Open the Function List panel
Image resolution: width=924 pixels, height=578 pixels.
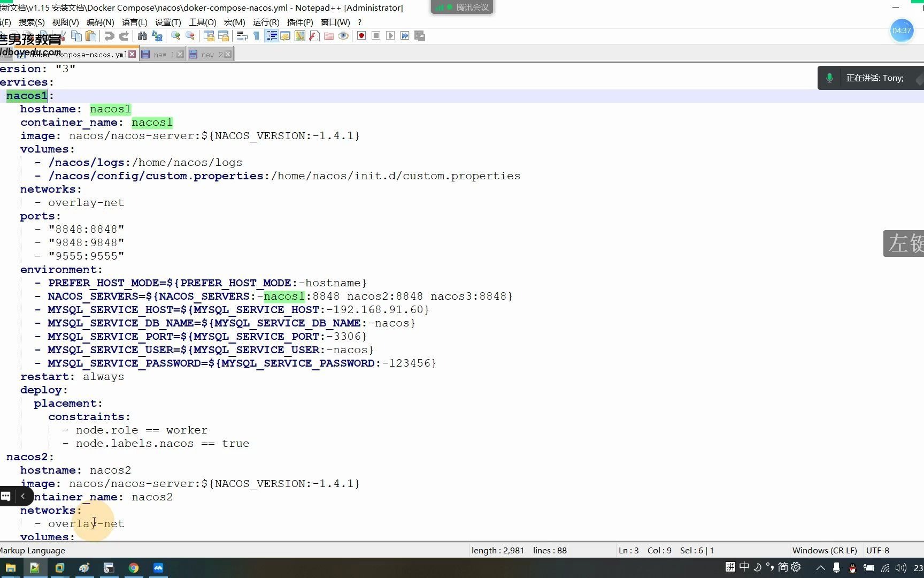click(x=314, y=36)
